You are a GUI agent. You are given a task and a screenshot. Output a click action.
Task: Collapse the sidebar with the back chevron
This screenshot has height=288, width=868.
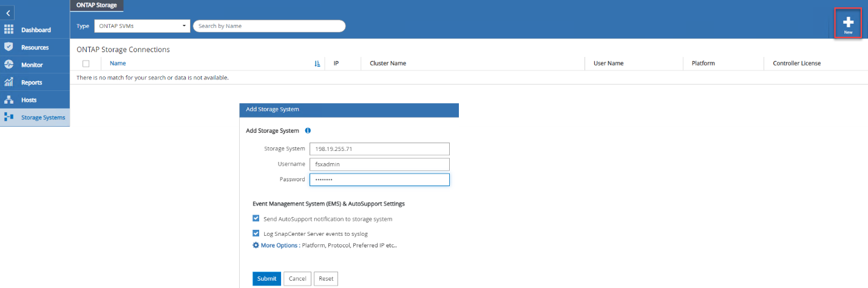8,12
